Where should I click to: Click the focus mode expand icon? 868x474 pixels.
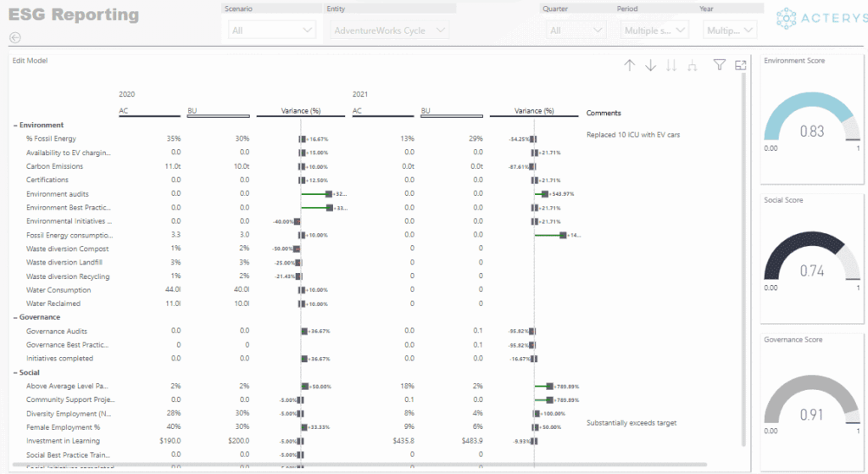741,64
